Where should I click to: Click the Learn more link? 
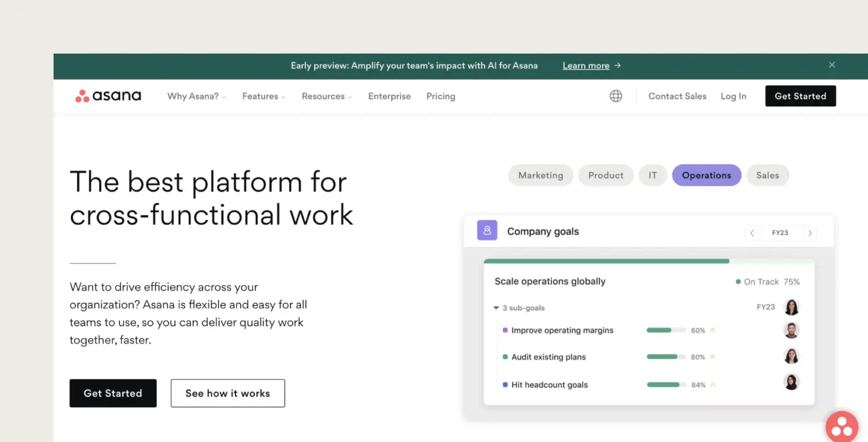pyautogui.click(x=586, y=66)
